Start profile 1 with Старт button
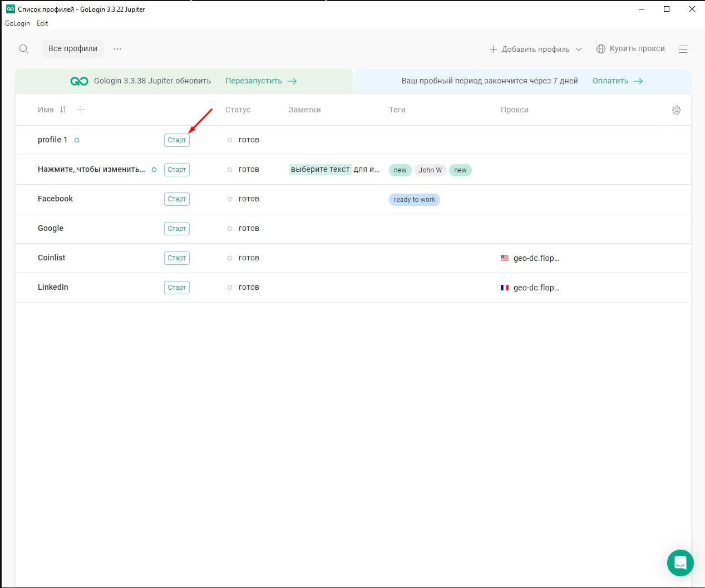 [177, 140]
